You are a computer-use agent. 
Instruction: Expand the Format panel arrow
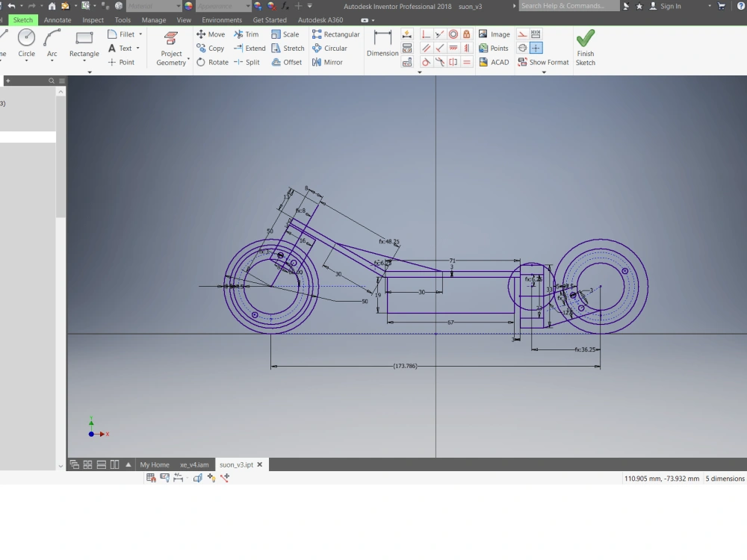coord(544,72)
